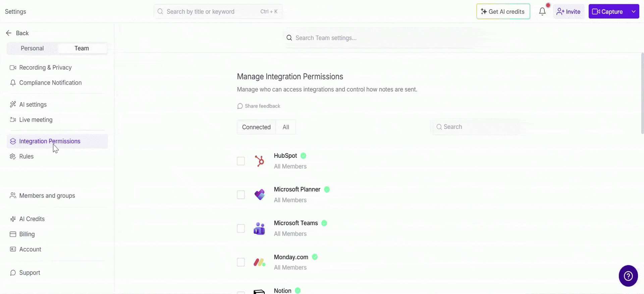Screen dimensions: 644x294
Task: Click the Account ID icon
Action: (x=13, y=249)
